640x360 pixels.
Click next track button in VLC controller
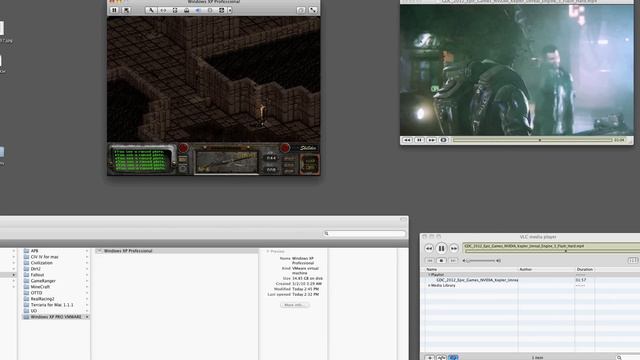453,260
